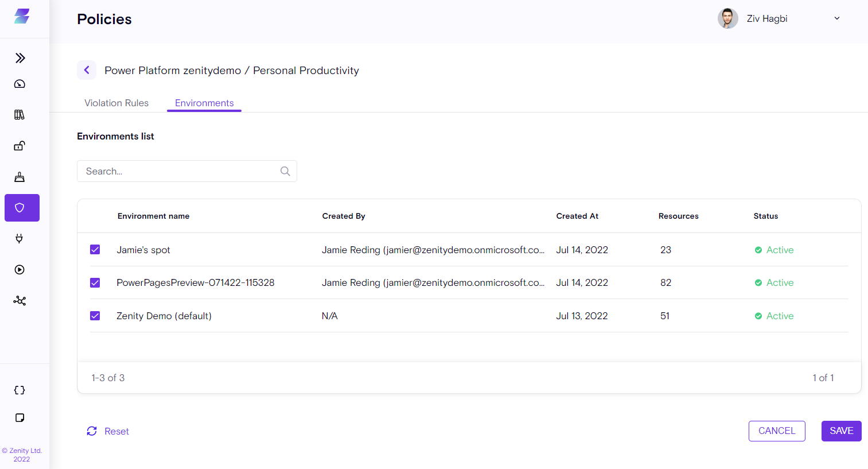Focus the environments Search field

[181, 171]
